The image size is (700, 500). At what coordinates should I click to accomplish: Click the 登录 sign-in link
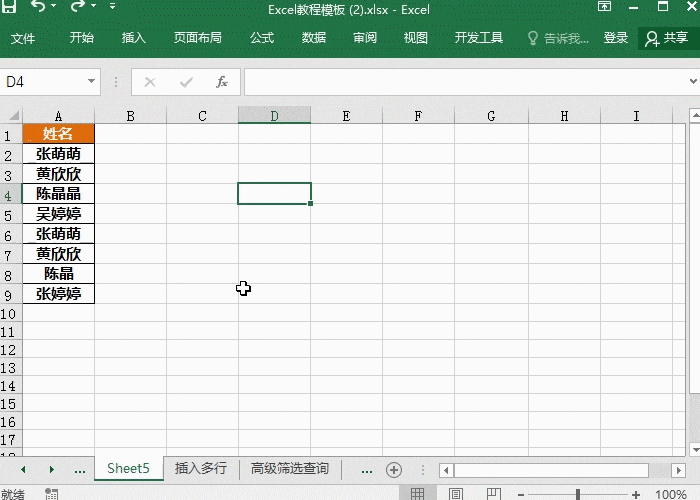coord(616,38)
